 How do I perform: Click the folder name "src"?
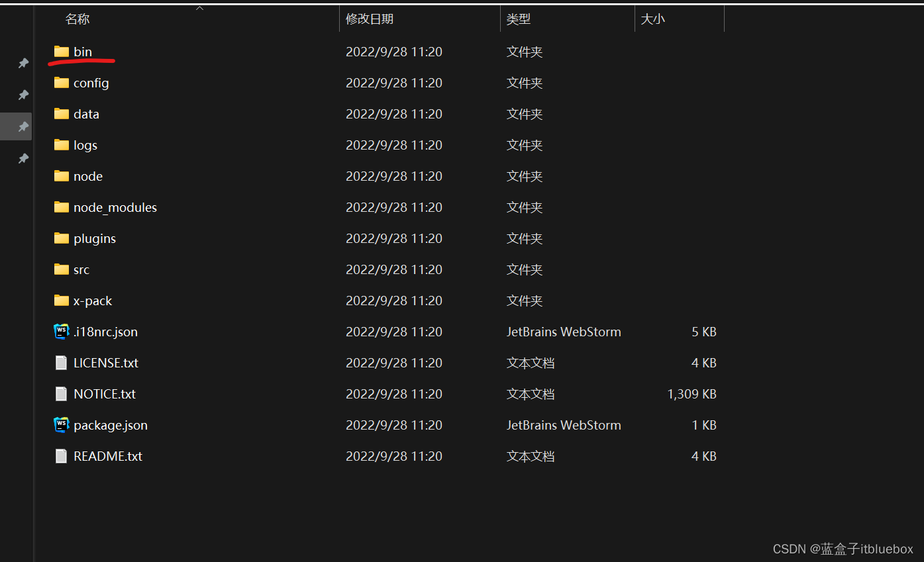pyautogui.click(x=81, y=269)
